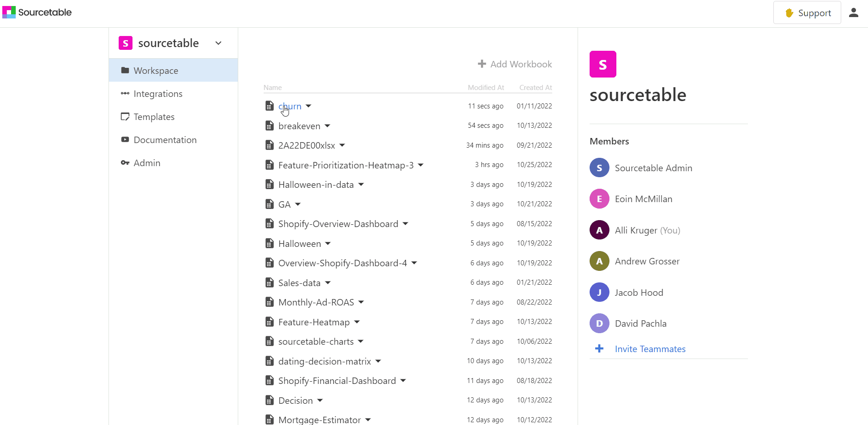The image size is (868, 425).
Task: Click the Integrations icon in the sidebar
Action: tap(125, 93)
